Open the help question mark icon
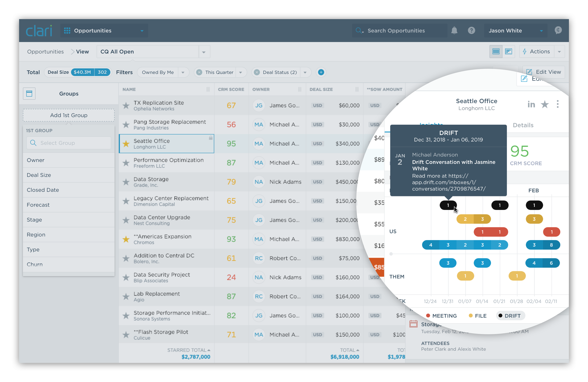588x382 pixels. pos(471,30)
